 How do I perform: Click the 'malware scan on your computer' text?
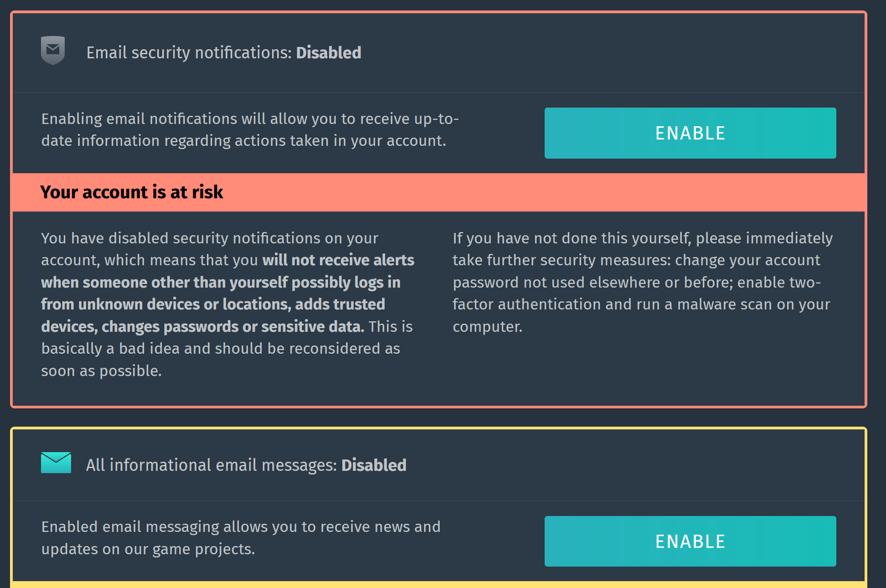tap(753, 304)
